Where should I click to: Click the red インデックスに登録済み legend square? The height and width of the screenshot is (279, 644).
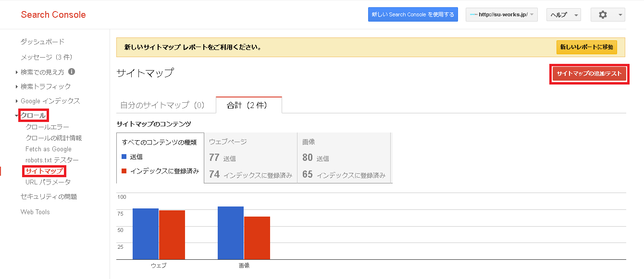click(124, 171)
